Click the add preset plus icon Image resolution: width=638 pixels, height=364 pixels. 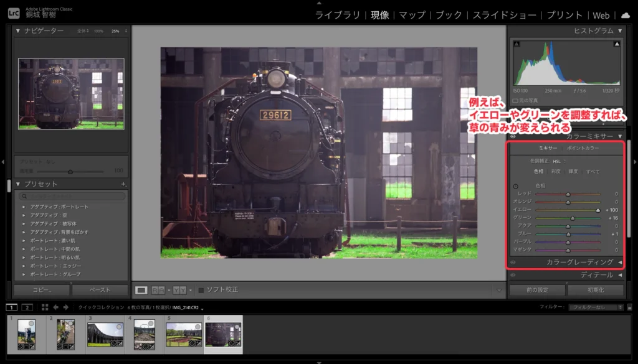pyautogui.click(x=123, y=184)
